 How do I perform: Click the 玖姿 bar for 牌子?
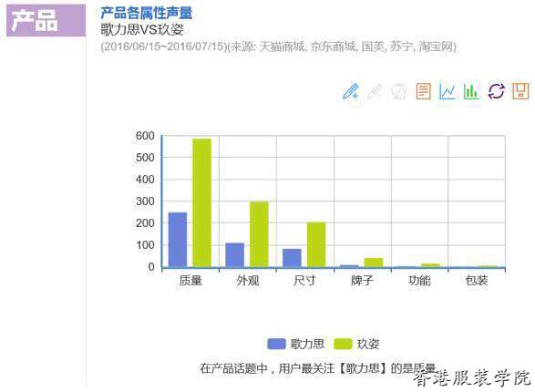click(374, 263)
